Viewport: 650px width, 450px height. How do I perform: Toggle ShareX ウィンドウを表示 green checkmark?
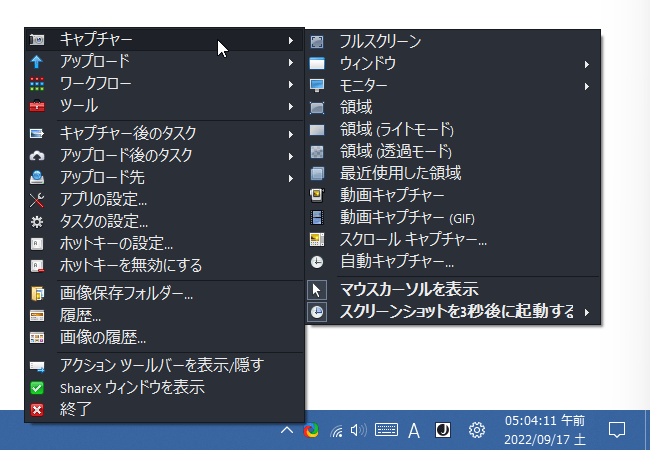[x=37, y=388]
